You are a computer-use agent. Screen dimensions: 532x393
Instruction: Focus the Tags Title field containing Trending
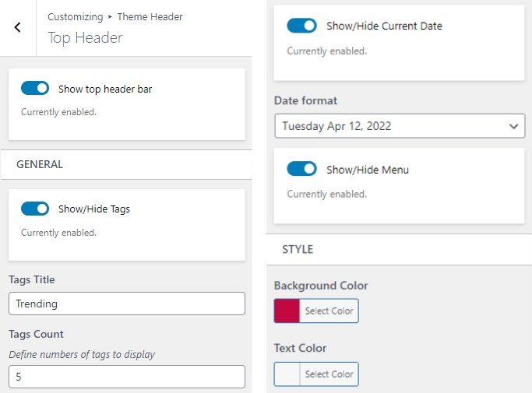point(126,304)
